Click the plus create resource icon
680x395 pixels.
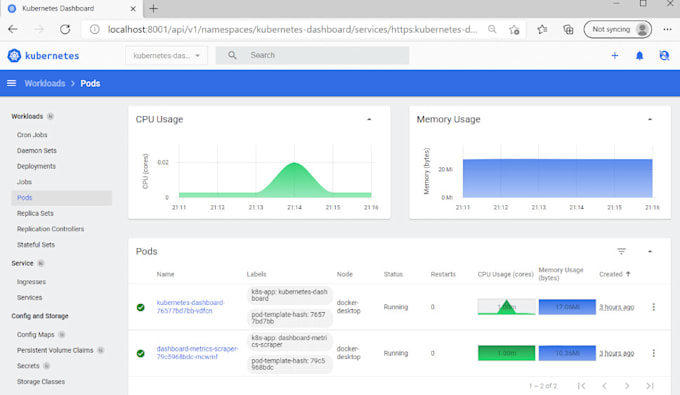(x=615, y=55)
